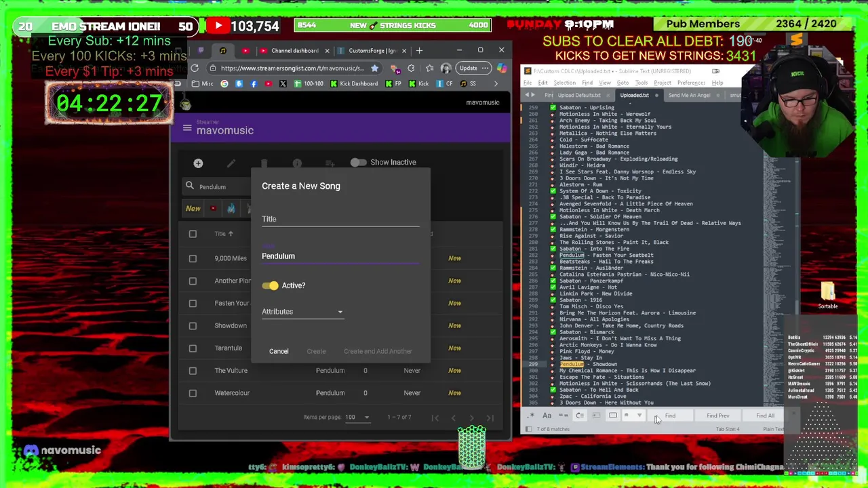Click the add song plus icon

198,163
